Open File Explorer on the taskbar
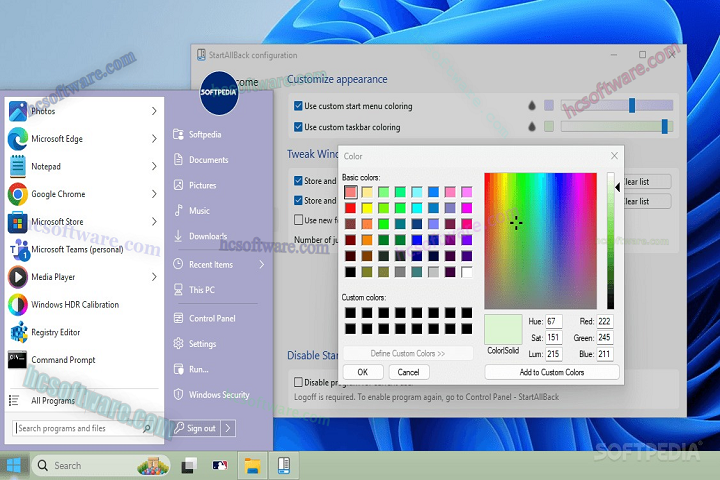720x480 pixels. click(x=253, y=466)
